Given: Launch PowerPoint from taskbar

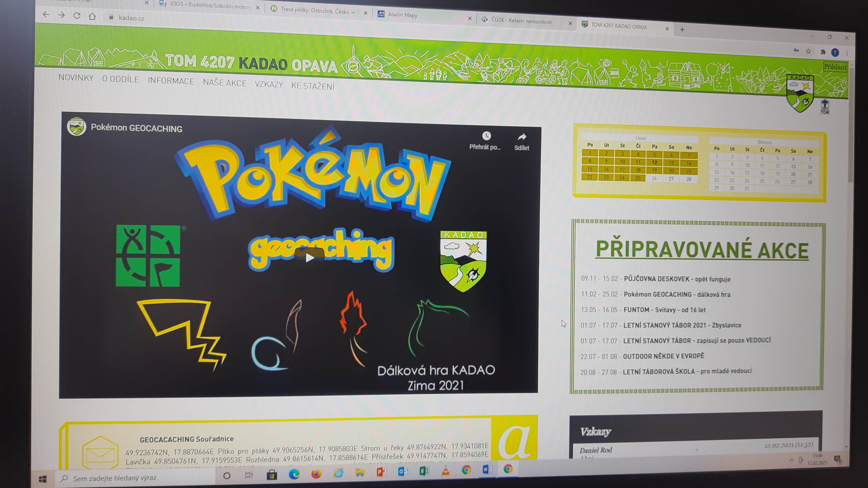Looking at the screenshot, I should click(381, 472).
